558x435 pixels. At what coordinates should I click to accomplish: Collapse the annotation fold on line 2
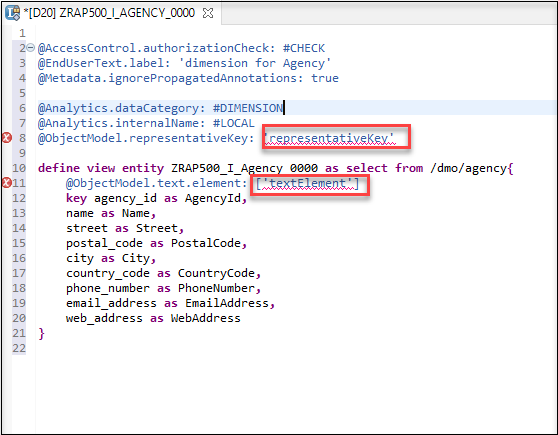coord(31,47)
